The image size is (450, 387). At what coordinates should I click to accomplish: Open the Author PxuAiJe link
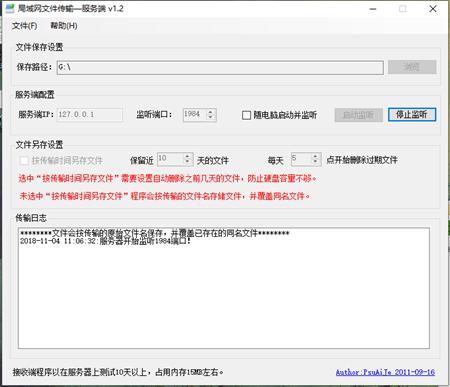tap(385, 372)
